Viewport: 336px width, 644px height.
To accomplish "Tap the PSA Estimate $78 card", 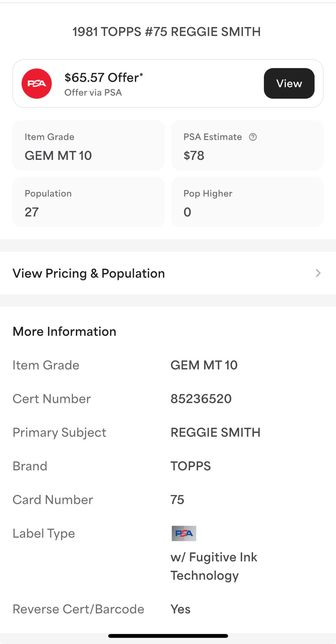I will [x=247, y=145].
